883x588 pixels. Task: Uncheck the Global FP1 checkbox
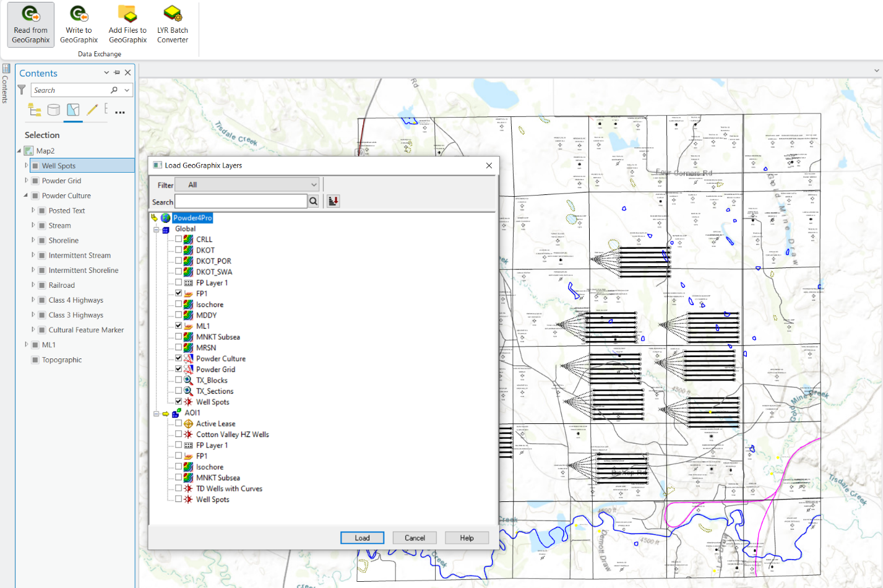(179, 293)
